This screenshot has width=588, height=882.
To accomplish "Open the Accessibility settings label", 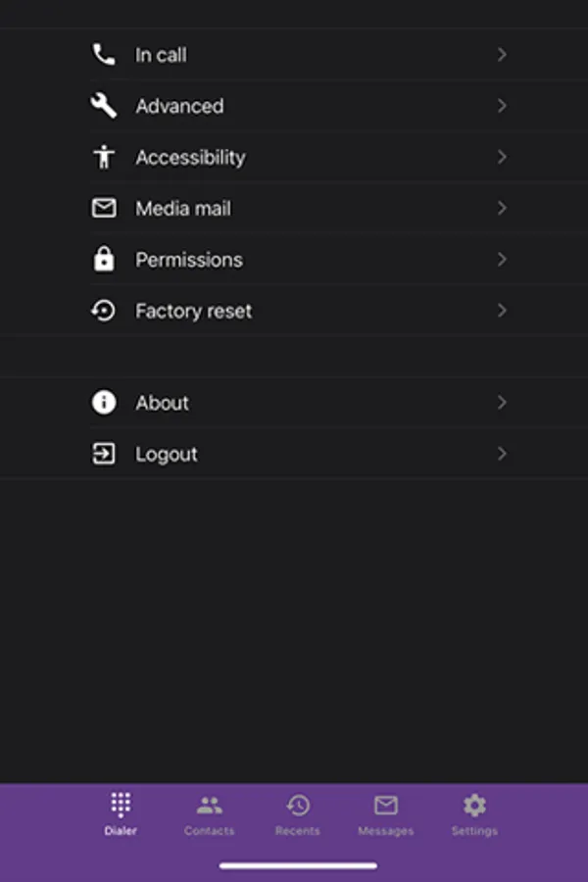I will (x=190, y=157).
